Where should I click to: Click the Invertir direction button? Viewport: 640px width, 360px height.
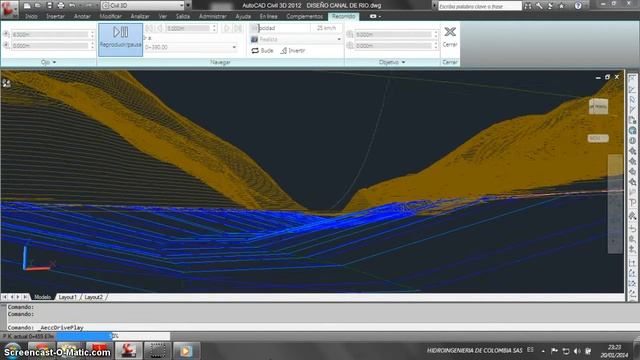coord(293,51)
